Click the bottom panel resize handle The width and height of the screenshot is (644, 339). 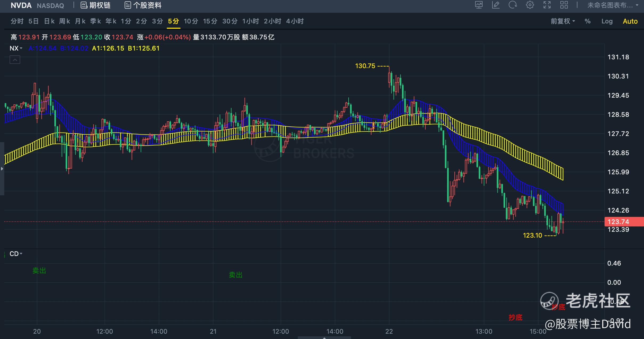pos(324,338)
